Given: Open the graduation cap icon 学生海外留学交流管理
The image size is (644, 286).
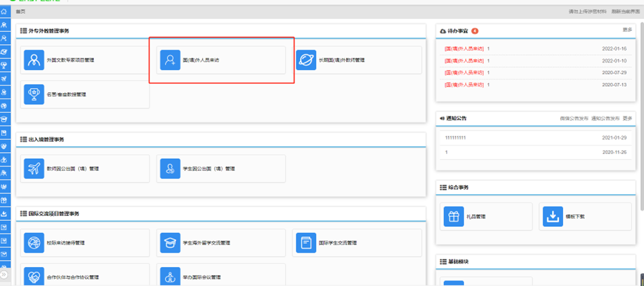Looking at the screenshot, I should click(170, 243).
